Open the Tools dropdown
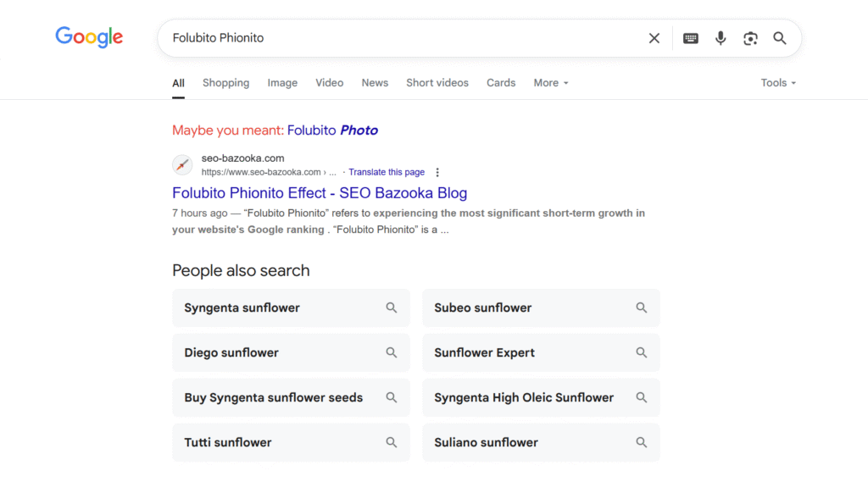Image resolution: width=868 pixels, height=493 pixels. point(778,83)
